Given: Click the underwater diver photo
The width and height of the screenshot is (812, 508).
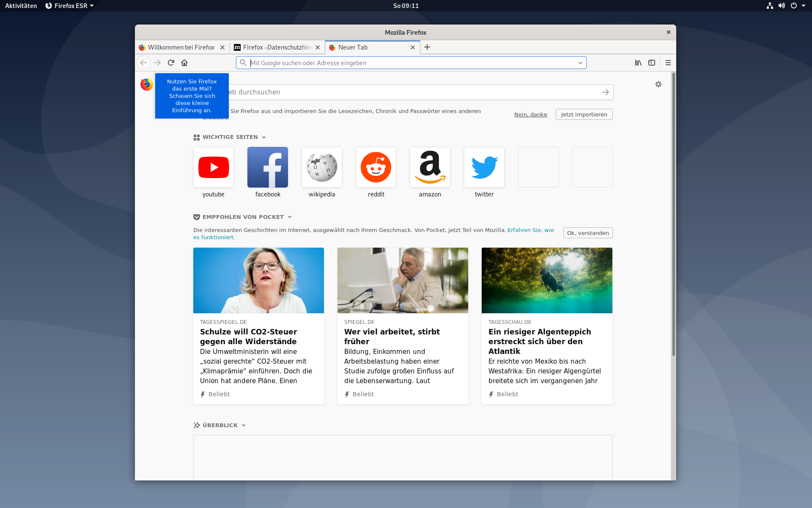Looking at the screenshot, I should 547,280.
